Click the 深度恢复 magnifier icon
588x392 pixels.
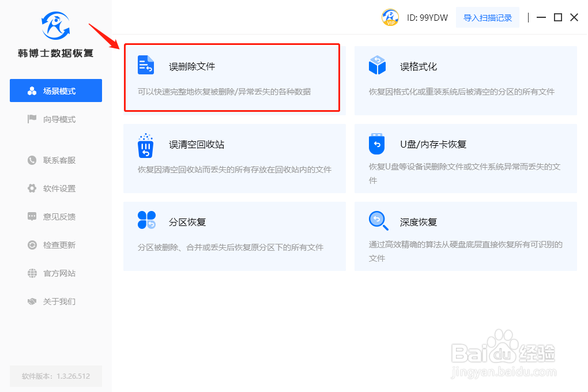(378, 221)
